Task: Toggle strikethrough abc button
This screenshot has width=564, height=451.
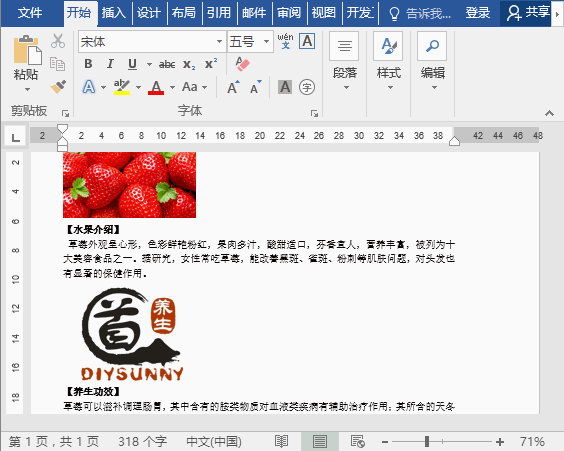Action: pos(167,64)
